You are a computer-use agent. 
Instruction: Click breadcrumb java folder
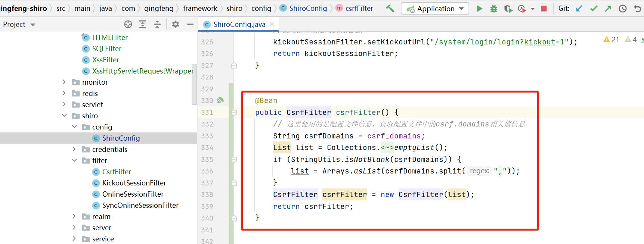pyautogui.click(x=105, y=8)
